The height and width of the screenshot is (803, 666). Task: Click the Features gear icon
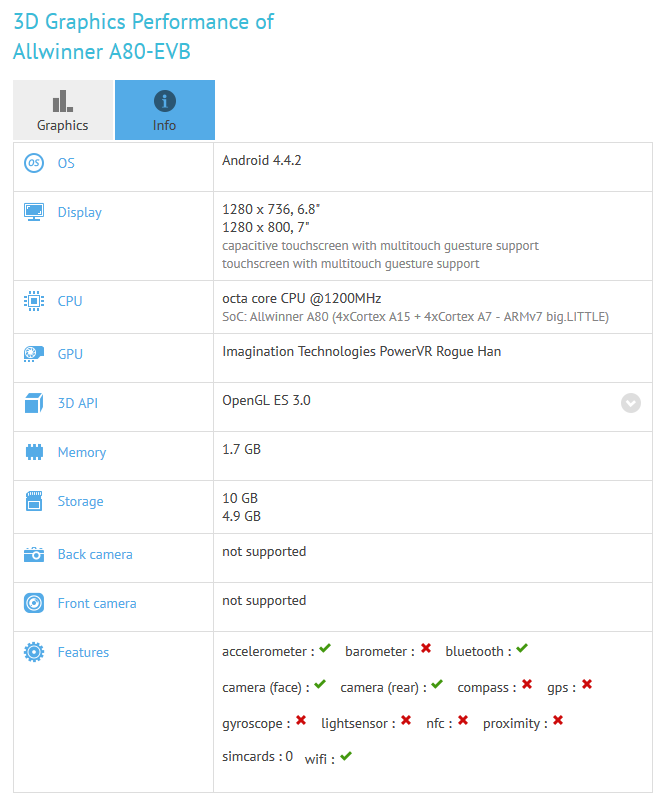coord(34,652)
